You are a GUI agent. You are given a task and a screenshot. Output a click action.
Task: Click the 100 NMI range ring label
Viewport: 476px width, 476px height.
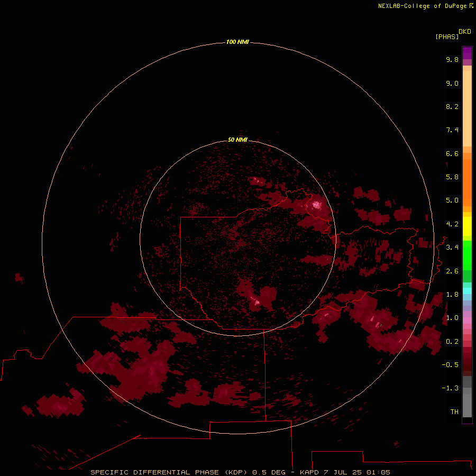pos(237,42)
